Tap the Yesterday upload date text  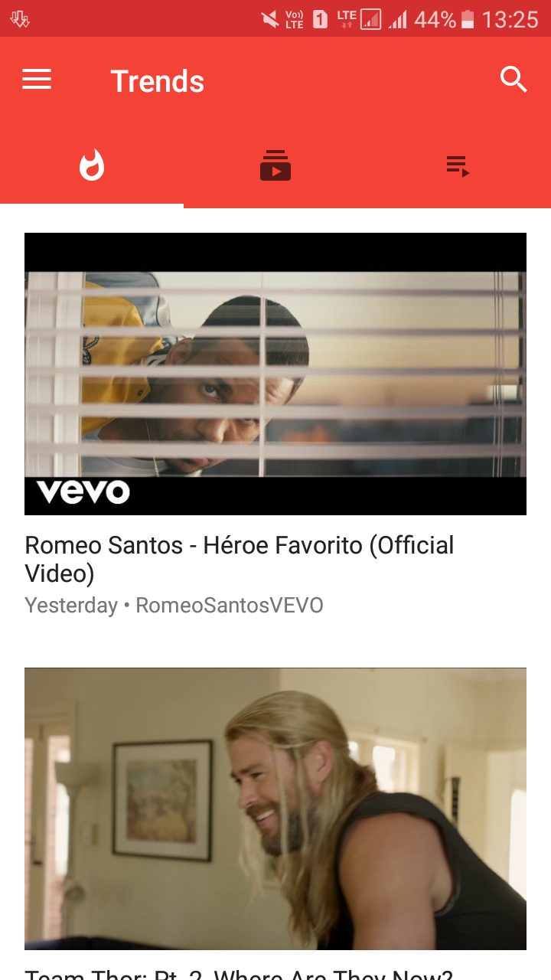[x=71, y=606]
